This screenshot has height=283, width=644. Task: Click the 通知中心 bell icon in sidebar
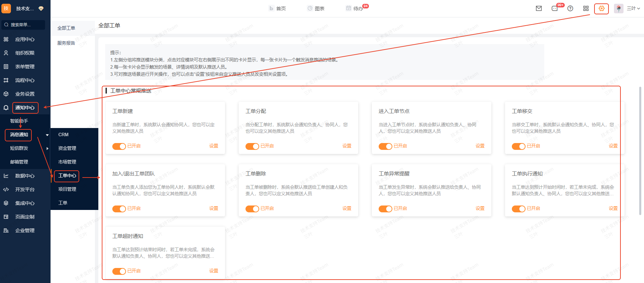tap(6, 108)
